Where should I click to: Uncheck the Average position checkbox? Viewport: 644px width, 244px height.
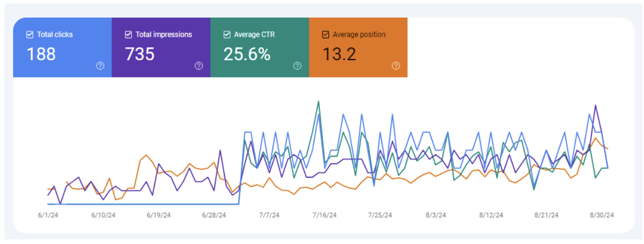click(x=326, y=35)
